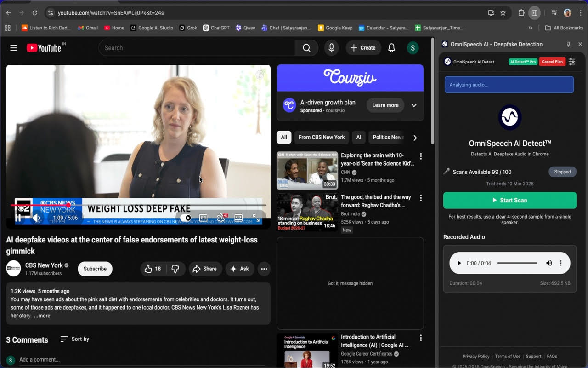Open video settings gear icon

(x=221, y=218)
